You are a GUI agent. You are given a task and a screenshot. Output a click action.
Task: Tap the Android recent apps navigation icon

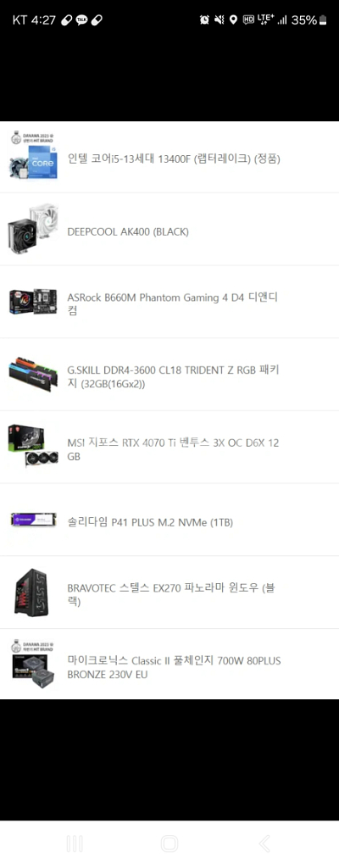pyautogui.click(x=75, y=843)
